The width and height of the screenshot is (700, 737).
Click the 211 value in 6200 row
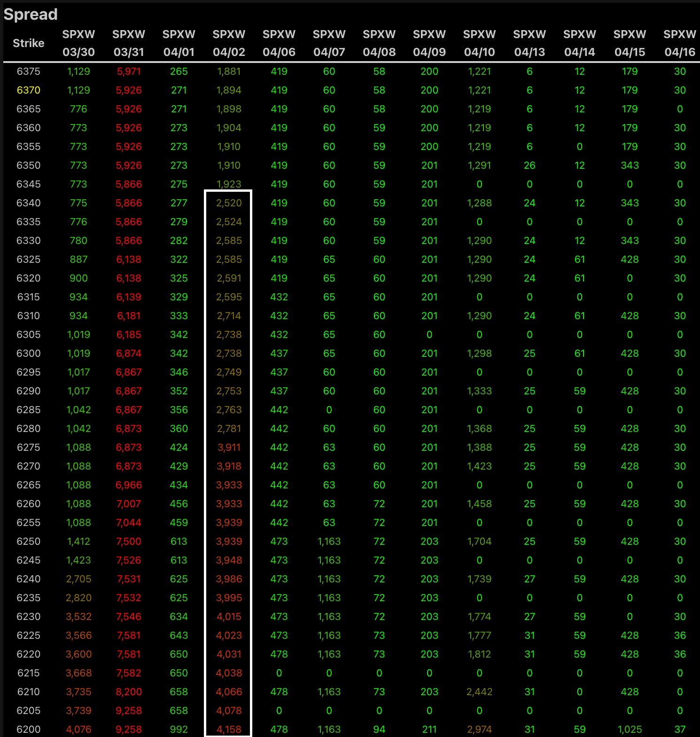coord(429,729)
